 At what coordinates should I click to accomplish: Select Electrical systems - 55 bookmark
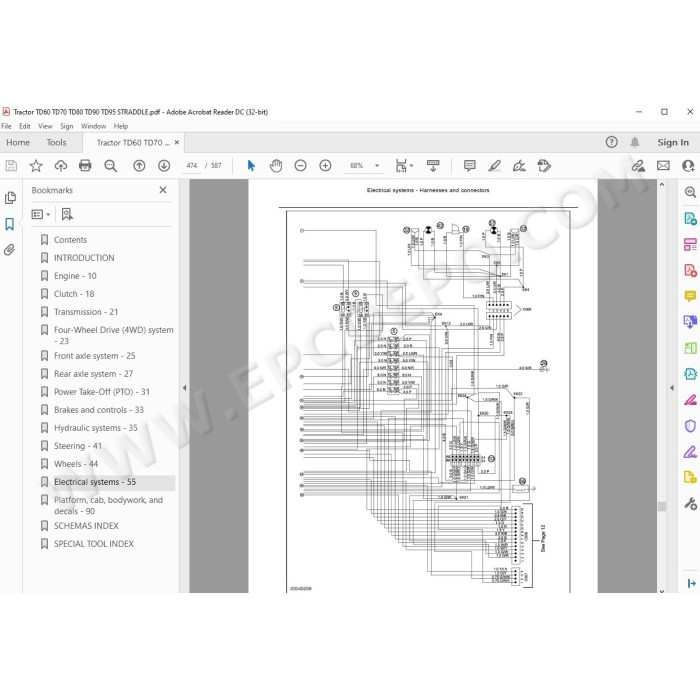click(95, 482)
